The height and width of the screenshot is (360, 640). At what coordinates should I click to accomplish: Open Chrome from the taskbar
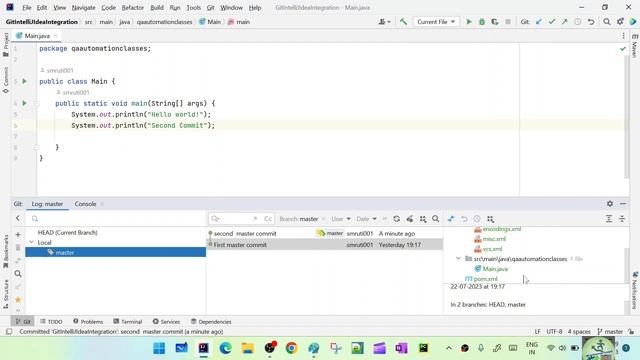[x=291, y=348]
